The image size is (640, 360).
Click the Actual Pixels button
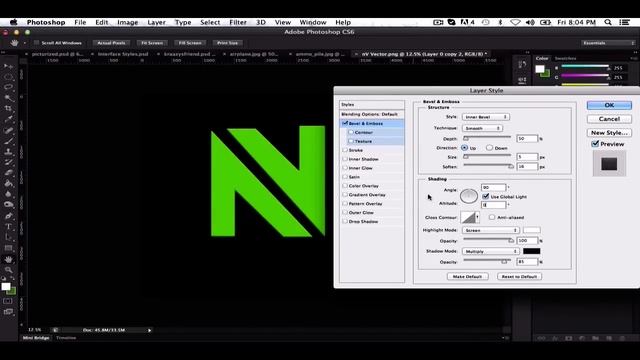point(111,43)
